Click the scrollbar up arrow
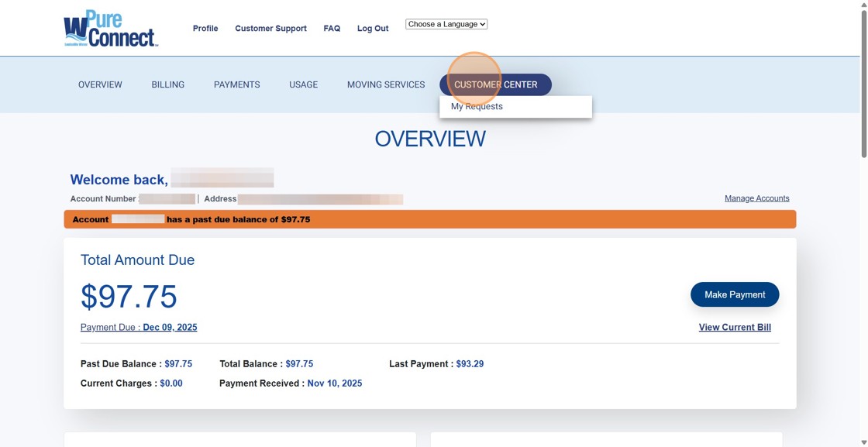The image size is (868, 447). coord(863,5)
